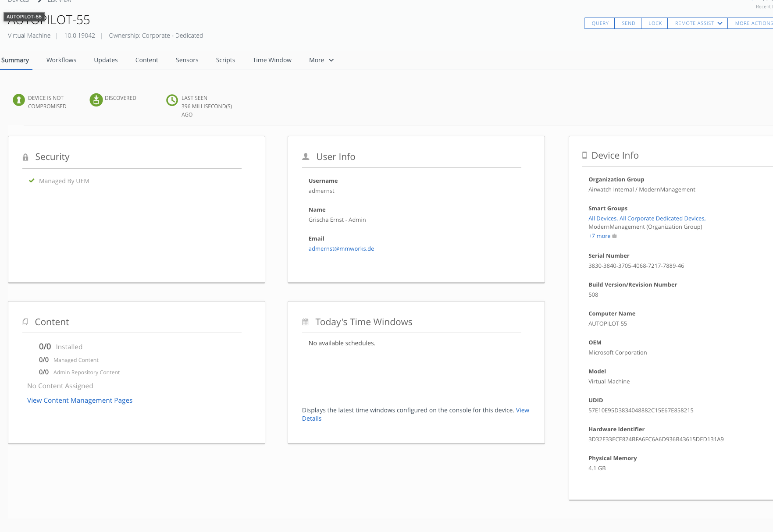Click the Last Seen clock icon
This screenshot has width=773, height=532.
[172, 100]
